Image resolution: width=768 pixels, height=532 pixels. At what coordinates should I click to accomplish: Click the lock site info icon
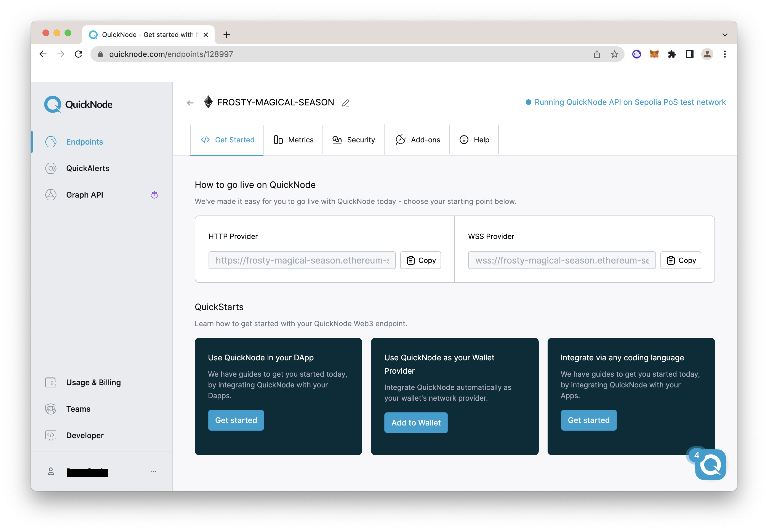(100, 54)
